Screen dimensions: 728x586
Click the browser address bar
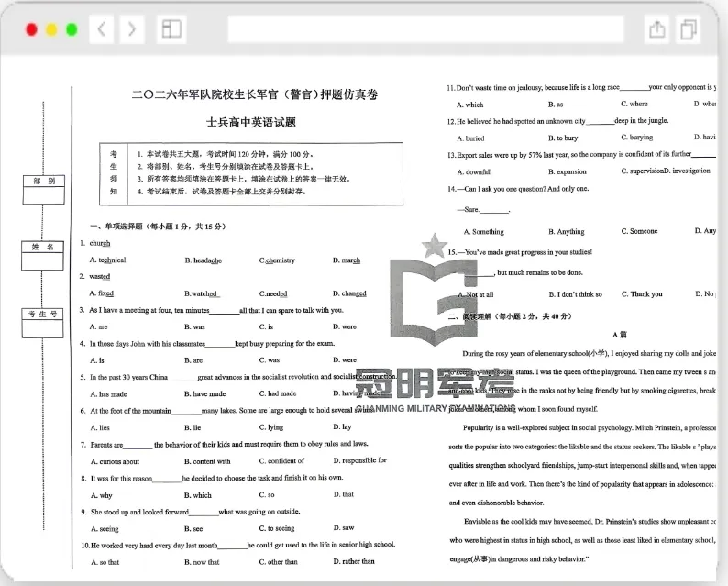pyautogui.click(x=425, y=28)
